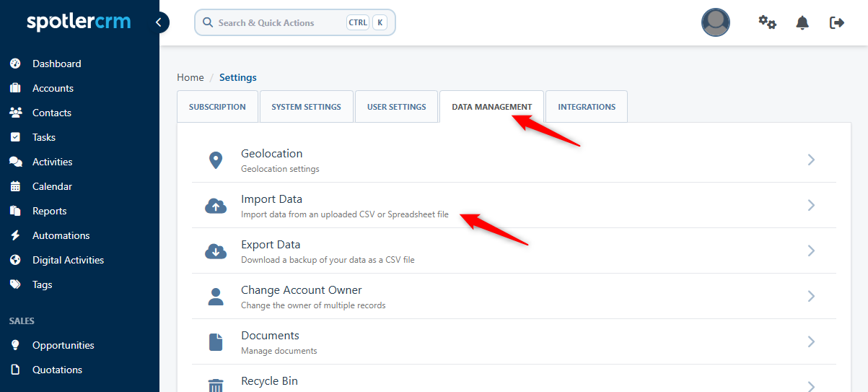Click the Reports documents icon
This screenshot has height=392, width=868.
(x=15, y=211)
